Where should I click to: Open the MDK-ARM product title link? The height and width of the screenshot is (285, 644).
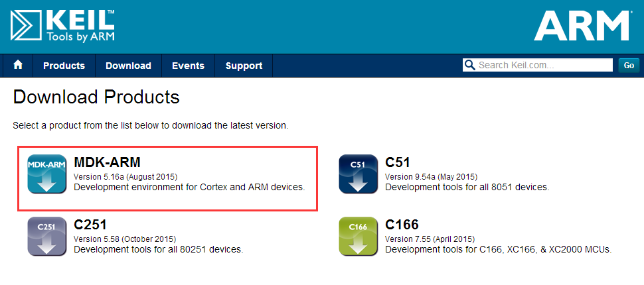pyautogui.click(x=107, y=162)
